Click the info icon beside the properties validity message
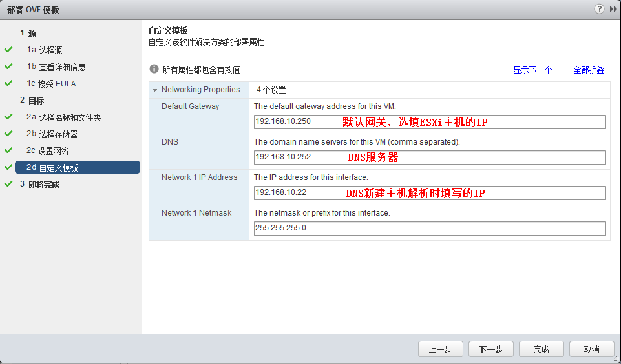Viewport: 621px width, 364px height. (x=154, y=69)
